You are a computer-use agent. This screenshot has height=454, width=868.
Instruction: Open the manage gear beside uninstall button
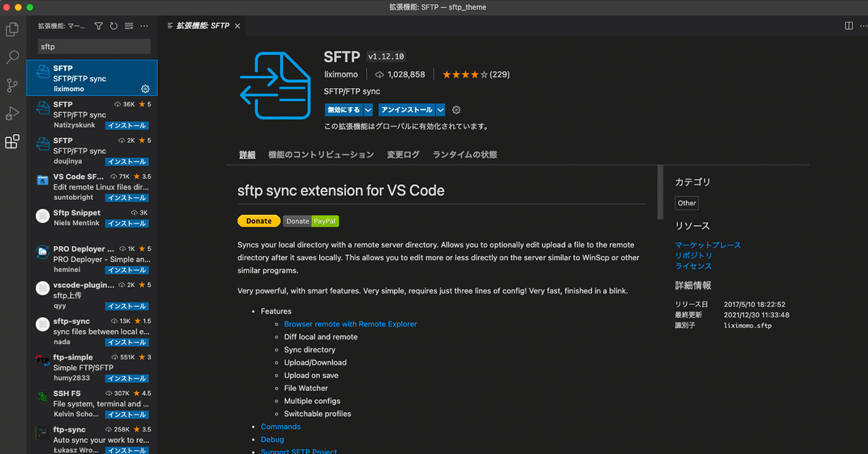click(456, 110)
